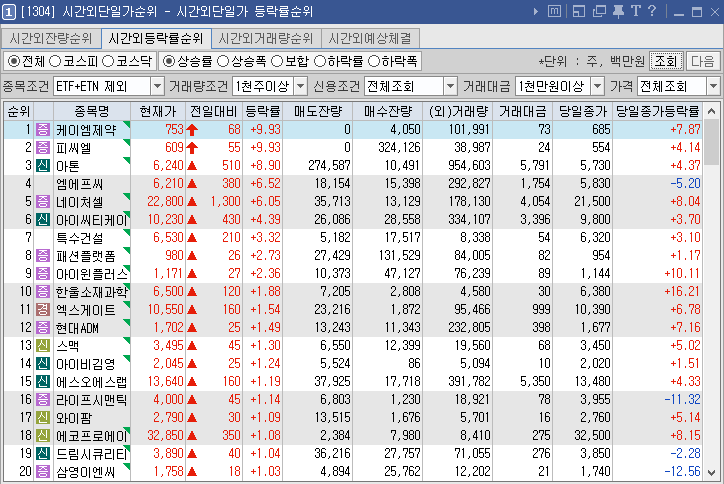The height and width of the screenshot is (484, 724).
Task: Click the 신 badge for 아톤
Action: tap(43, 165)
